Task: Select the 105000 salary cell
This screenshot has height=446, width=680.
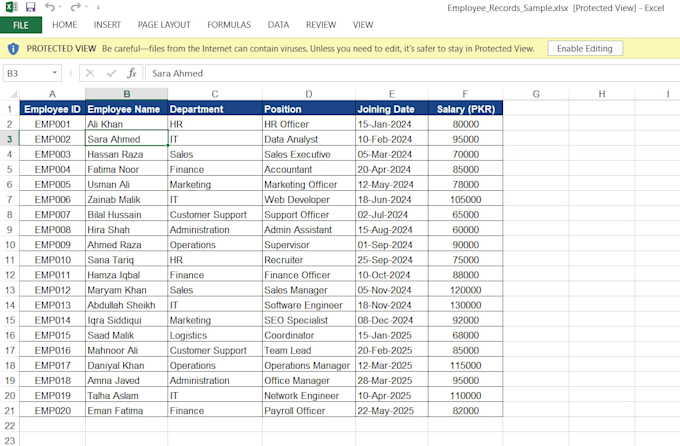Action: coord(466,200)
